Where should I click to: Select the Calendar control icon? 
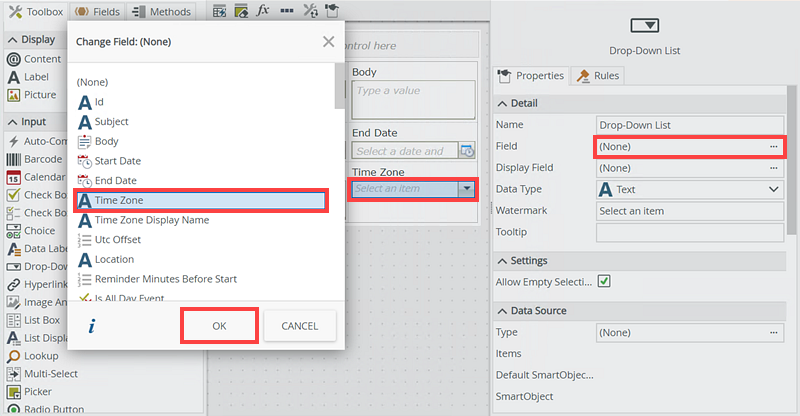pyautogui.click(x=14, y=177)
